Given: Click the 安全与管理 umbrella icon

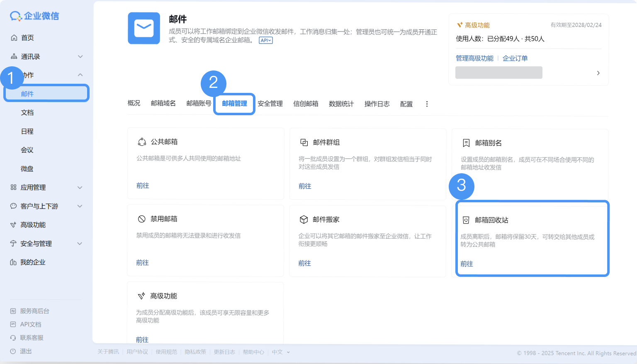Looking at the screenshot, I should [13, 243].
